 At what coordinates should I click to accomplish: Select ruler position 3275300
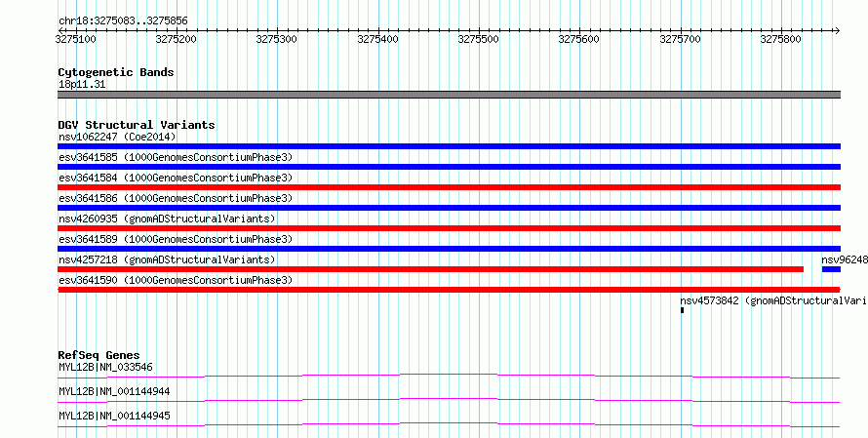click(277, 40)
